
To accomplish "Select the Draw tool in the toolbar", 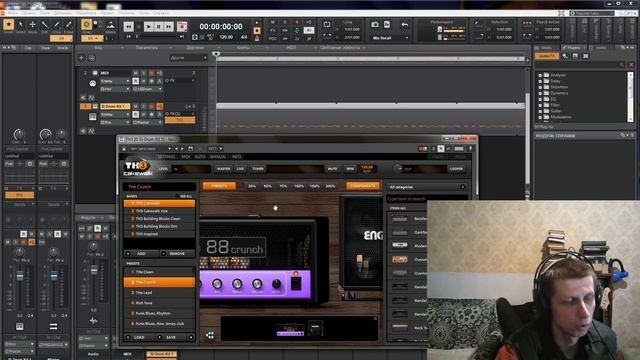I will coord(57,25).
